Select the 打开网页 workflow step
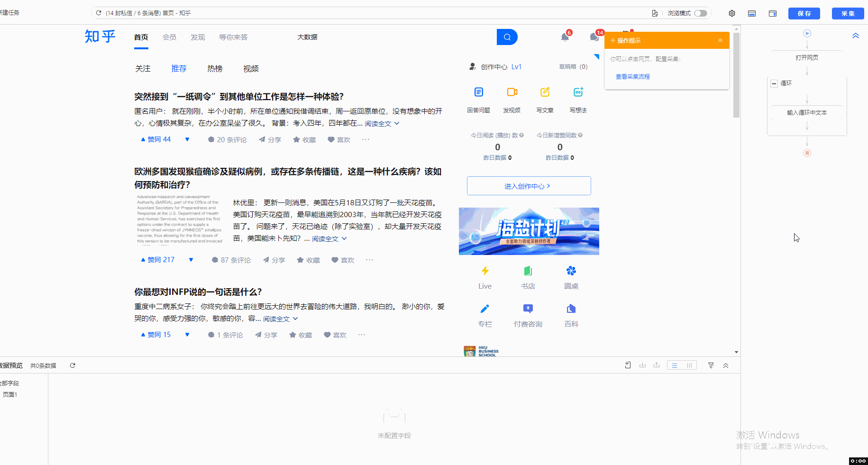This screenshot has height=465, width=868. [807, 57]
